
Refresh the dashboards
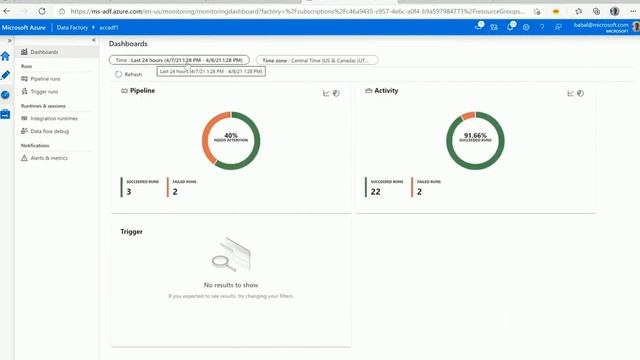(x=129, y=74)
